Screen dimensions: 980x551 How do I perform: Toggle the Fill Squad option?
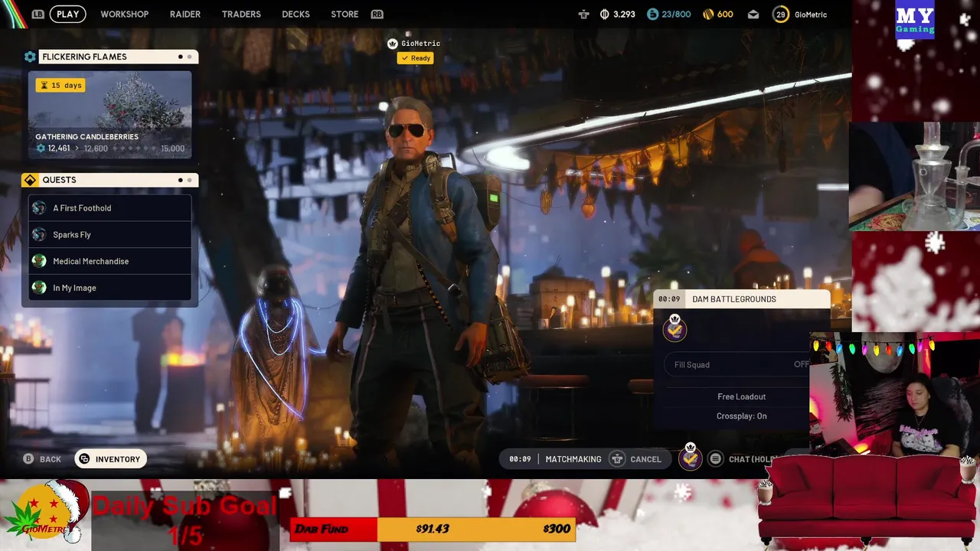tap(738, 365)
